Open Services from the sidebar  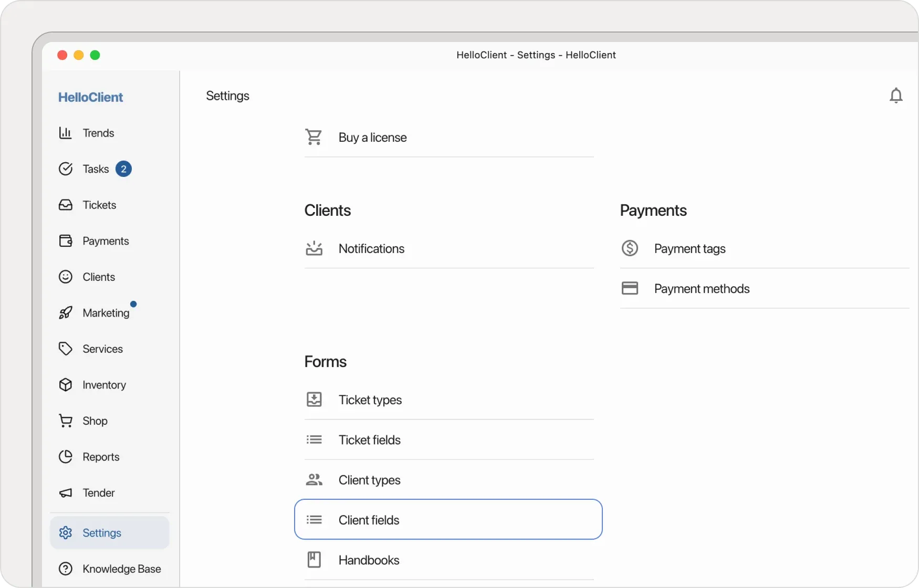[x=102, y=349]
